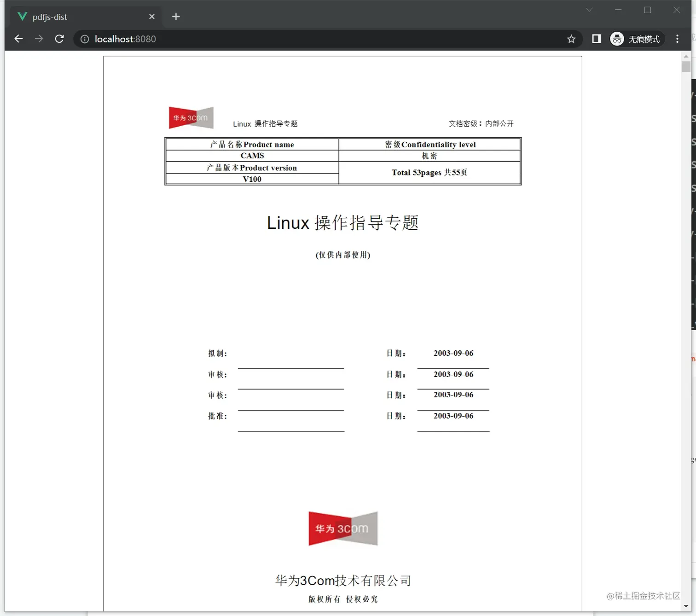This screenshot has width=696, height=616.
Task: Open the side panel icon
Action: [x=597, y=39]
